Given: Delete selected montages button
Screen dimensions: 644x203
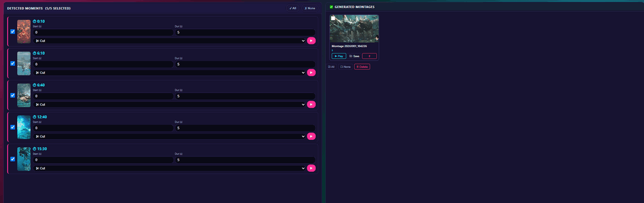Looking at the screenshot, I should coord(362,67).
